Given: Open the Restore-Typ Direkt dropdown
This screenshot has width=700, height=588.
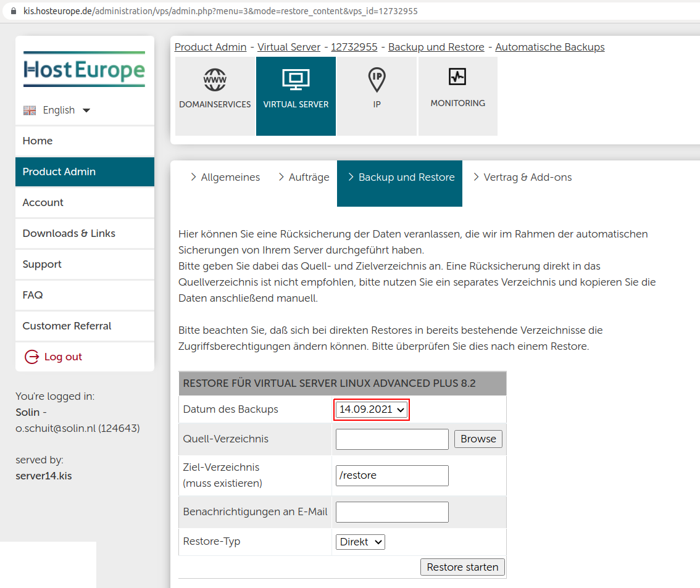Looking at the screenshot, I should click(x=360, y=542).
